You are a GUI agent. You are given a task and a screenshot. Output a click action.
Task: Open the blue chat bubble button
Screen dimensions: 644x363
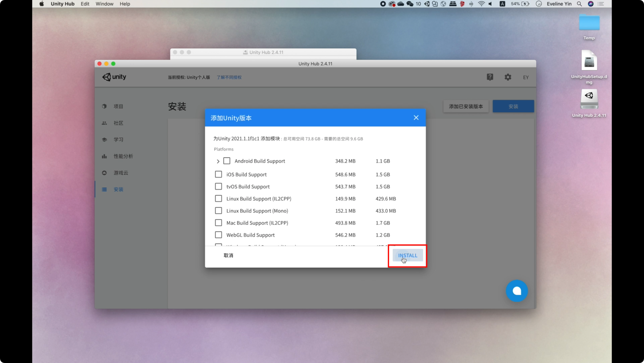click(x=517, y=291)
